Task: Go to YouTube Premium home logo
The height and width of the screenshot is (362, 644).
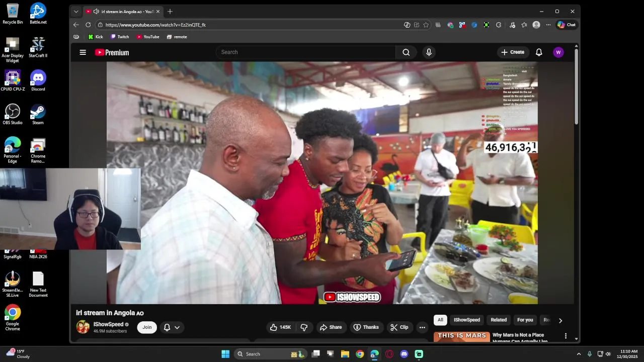Action: tap(112, 52)
